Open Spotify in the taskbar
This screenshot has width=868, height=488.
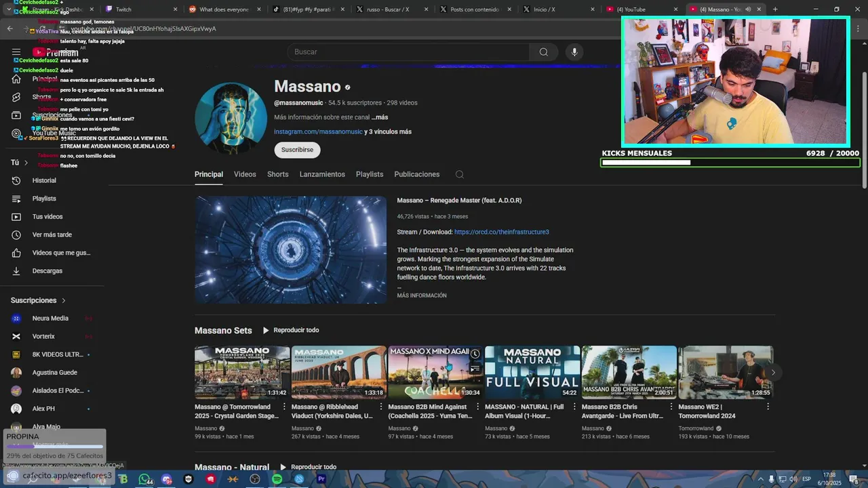click(x=277, y=479)
